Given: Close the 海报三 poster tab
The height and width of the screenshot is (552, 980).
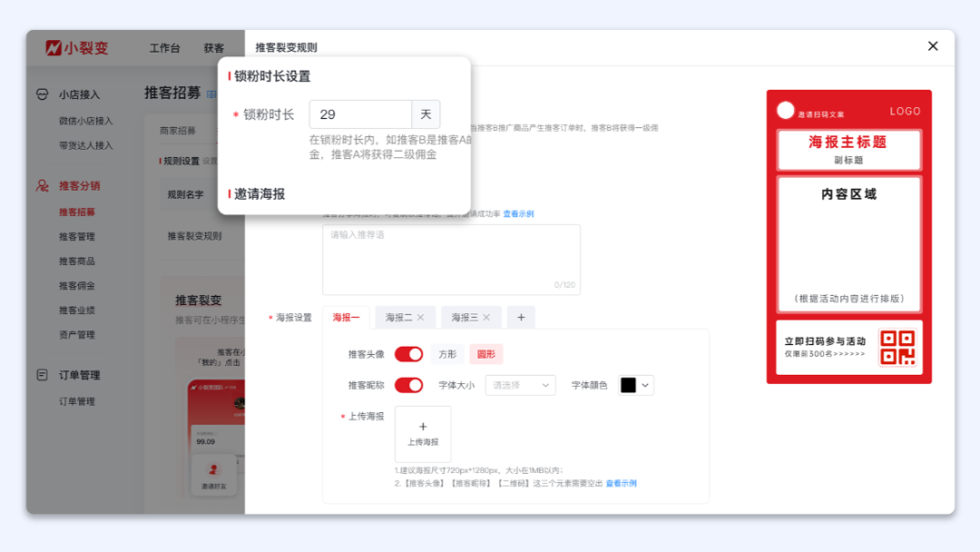Looking at the screenshot, I should (x=484, y=316).
